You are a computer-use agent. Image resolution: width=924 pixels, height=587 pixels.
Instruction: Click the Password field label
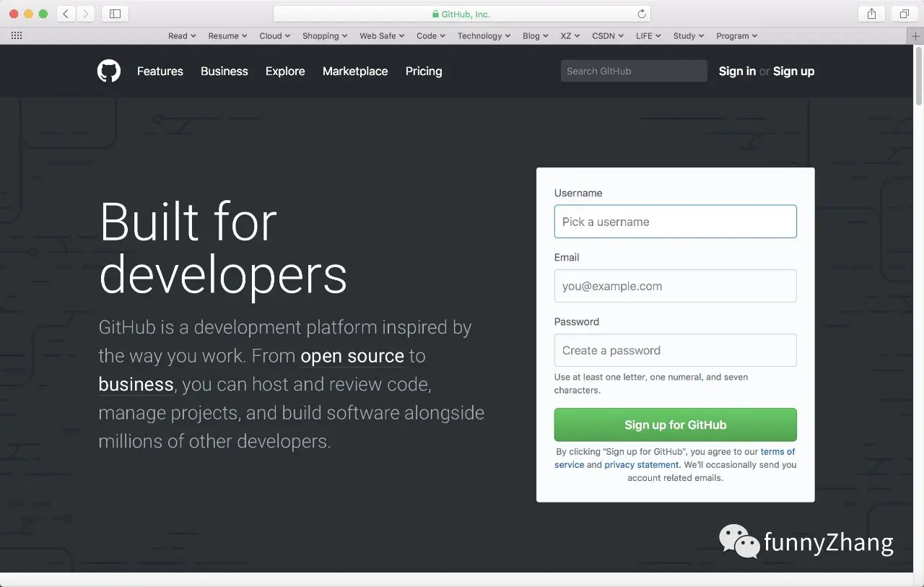pos(577,321)
